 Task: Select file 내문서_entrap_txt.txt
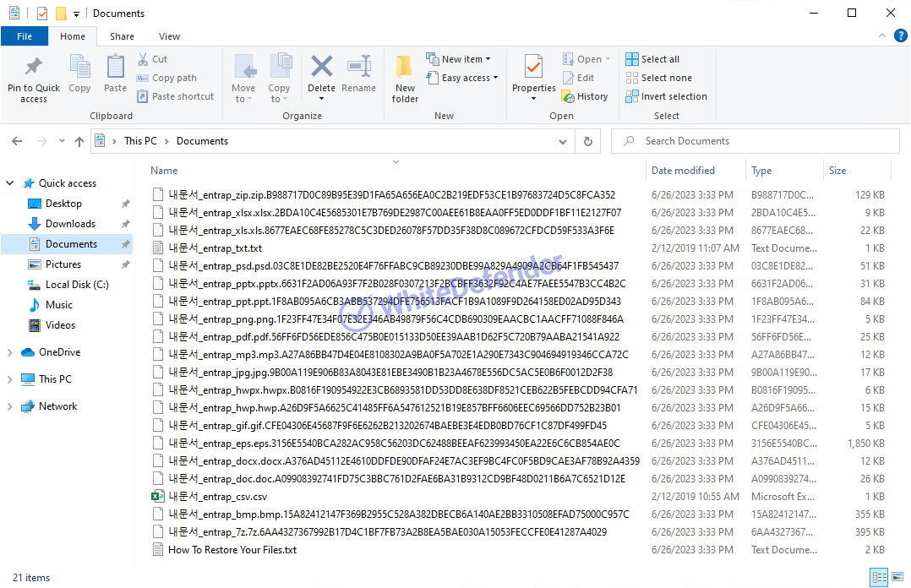[215, 248]
